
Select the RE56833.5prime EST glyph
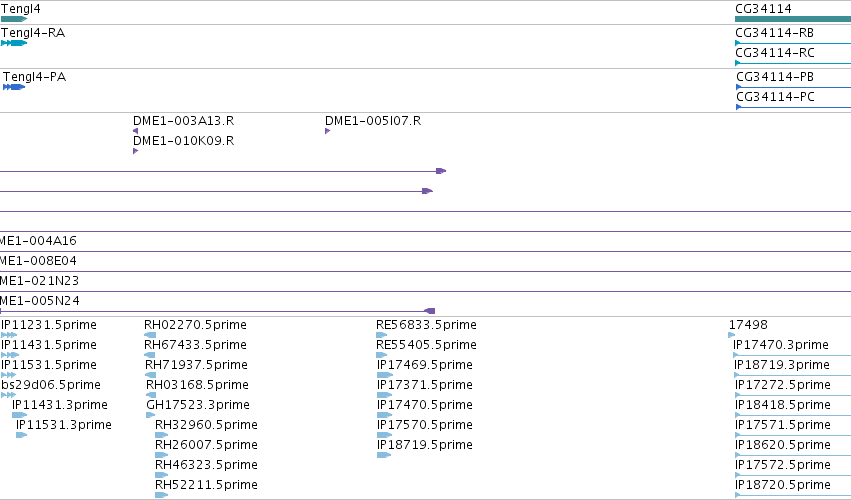tap(382, 335)
